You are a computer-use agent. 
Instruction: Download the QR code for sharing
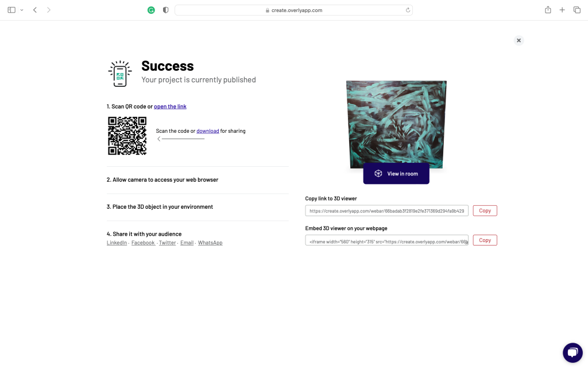click(x=207, y=131)
